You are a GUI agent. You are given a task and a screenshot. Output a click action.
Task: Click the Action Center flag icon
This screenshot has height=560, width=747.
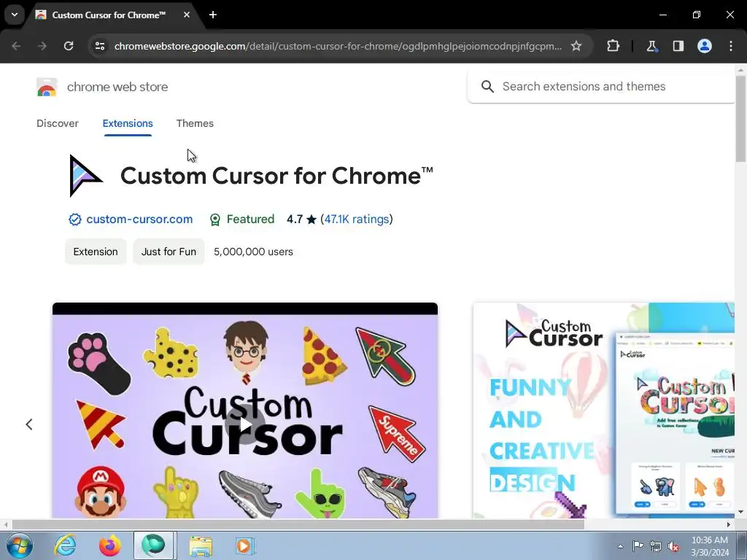(x=638, y=546)
